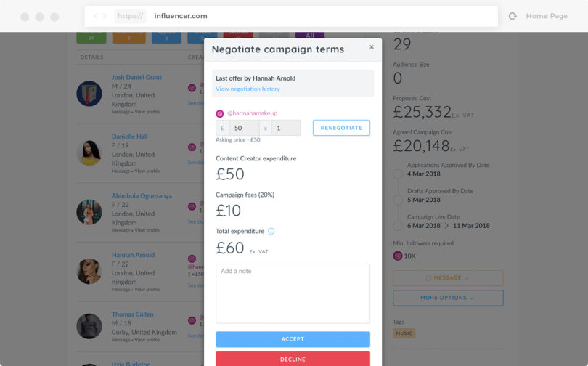
Task: Click the info icon beside Total expenditure
Action: 271,231
